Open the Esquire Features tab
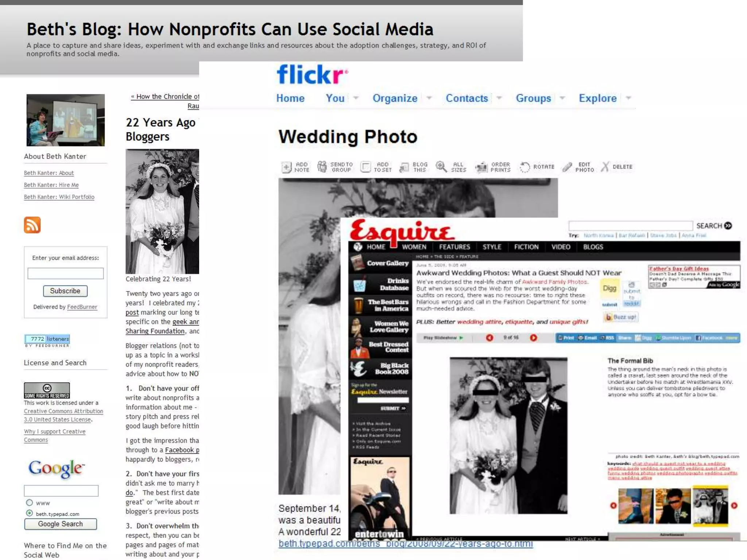Viewport: 747px width, 560px height. pos(454,247)
